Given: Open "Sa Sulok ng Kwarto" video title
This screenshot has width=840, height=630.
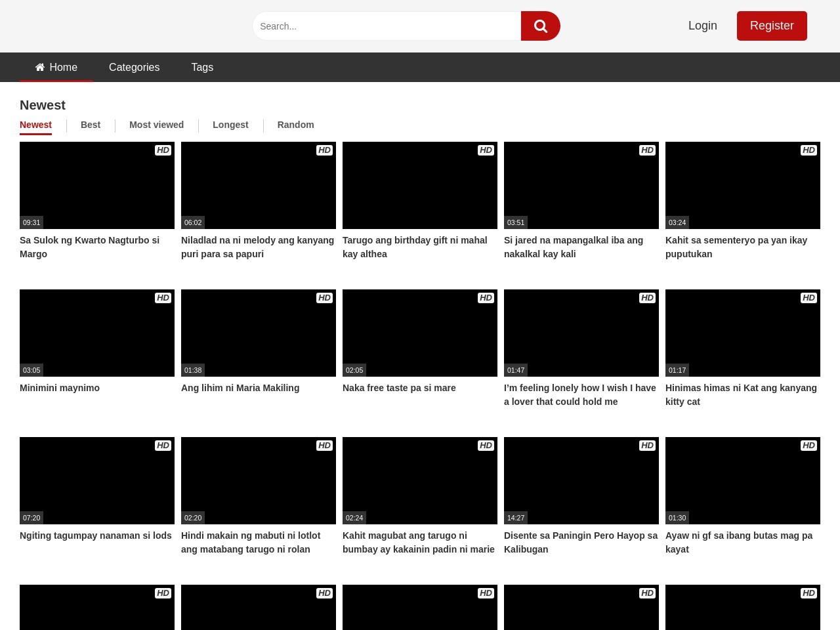Looking at the screenshot, I should pos(89,247).
